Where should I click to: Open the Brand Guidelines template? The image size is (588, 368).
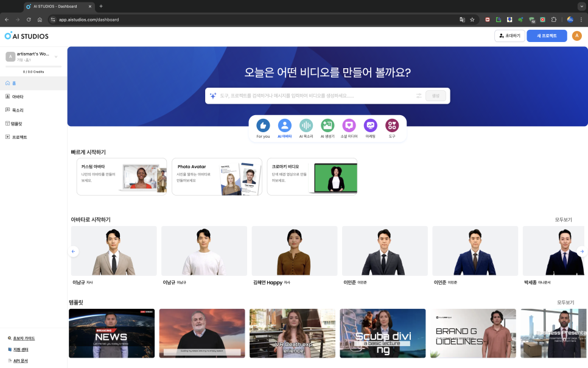[x=473, y=333]
